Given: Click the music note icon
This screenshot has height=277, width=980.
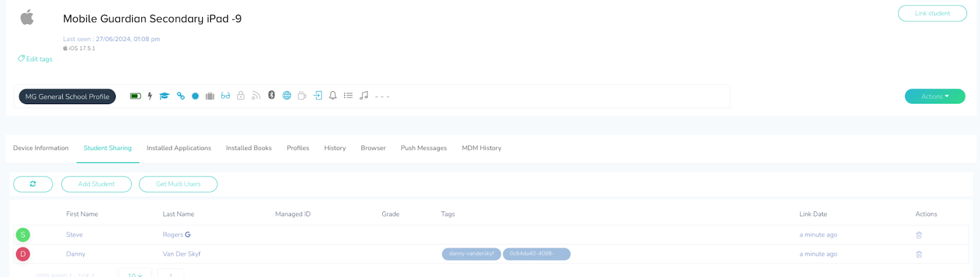Looking at the screenshot, I should point(364,96).
